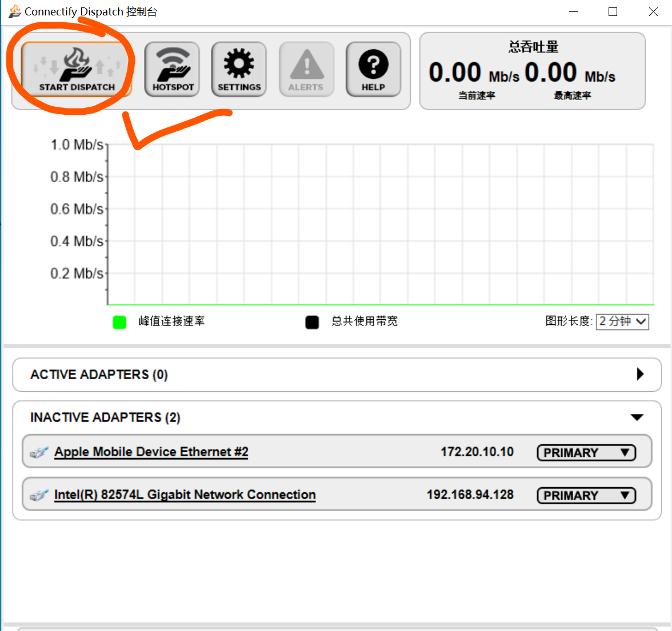This screenshot has height=631, width=672.
Task: Open the 2 分钟 graph length dropdown
Action: pyautogui.click(x=622, y=321)
